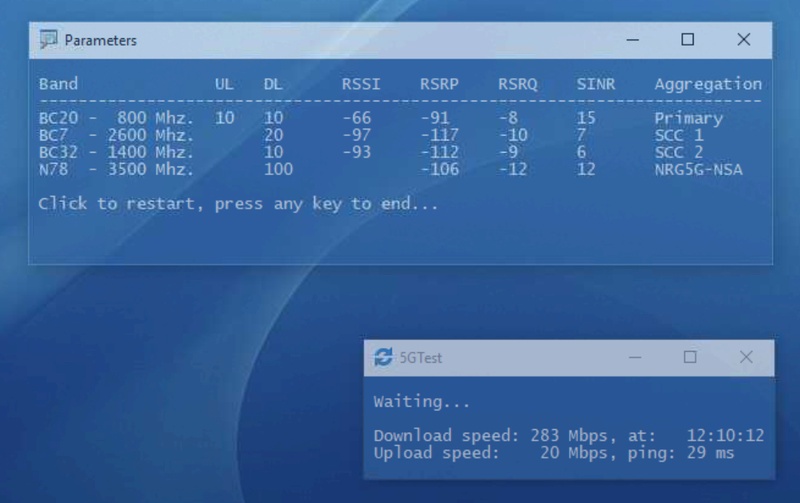Click RSRP value -117 in BC7 row
Viewport: 800px width, 503px height.
440,135
